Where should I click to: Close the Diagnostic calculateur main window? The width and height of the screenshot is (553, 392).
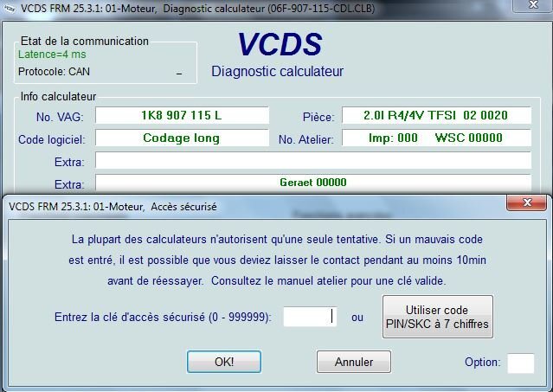click(x=533, y=5)
